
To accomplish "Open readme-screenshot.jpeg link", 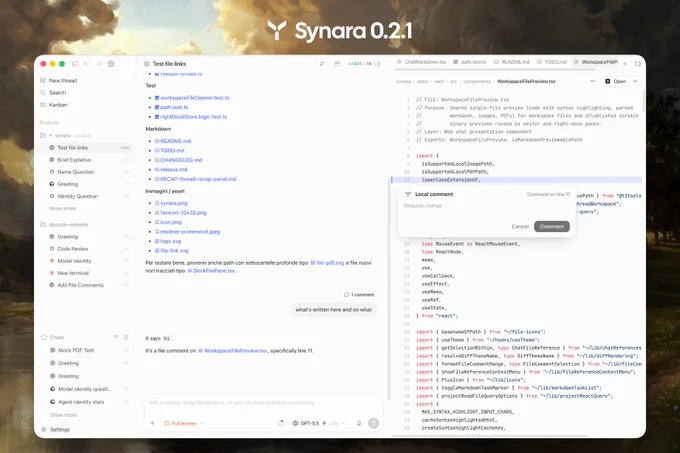I will [x=187, y=232].
